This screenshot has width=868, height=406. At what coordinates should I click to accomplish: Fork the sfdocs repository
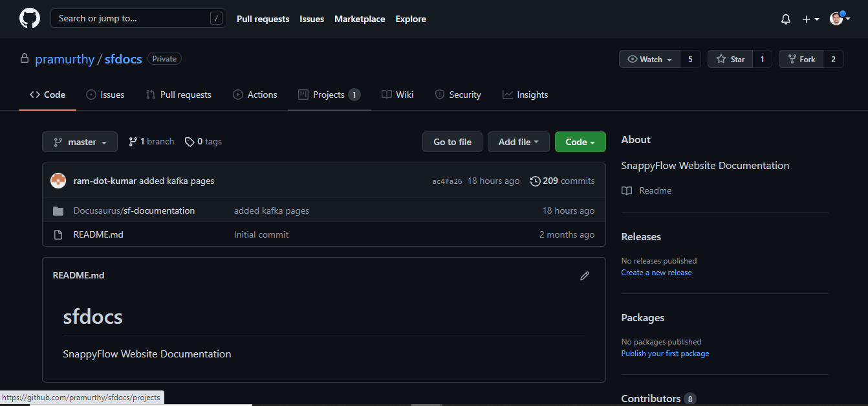point(801,60)
